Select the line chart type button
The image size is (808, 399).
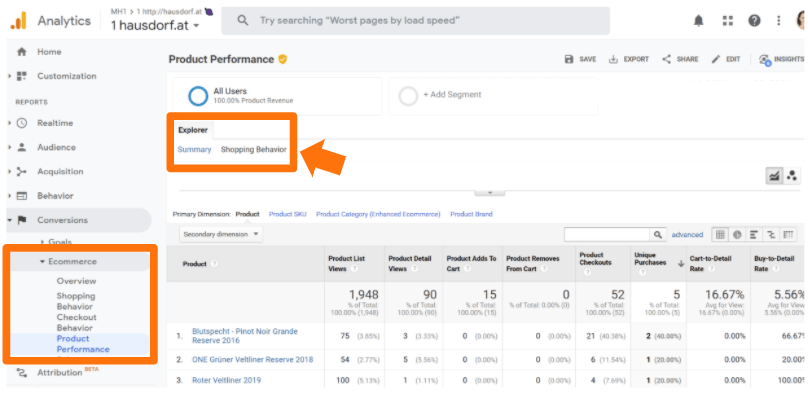pos(774,176)
